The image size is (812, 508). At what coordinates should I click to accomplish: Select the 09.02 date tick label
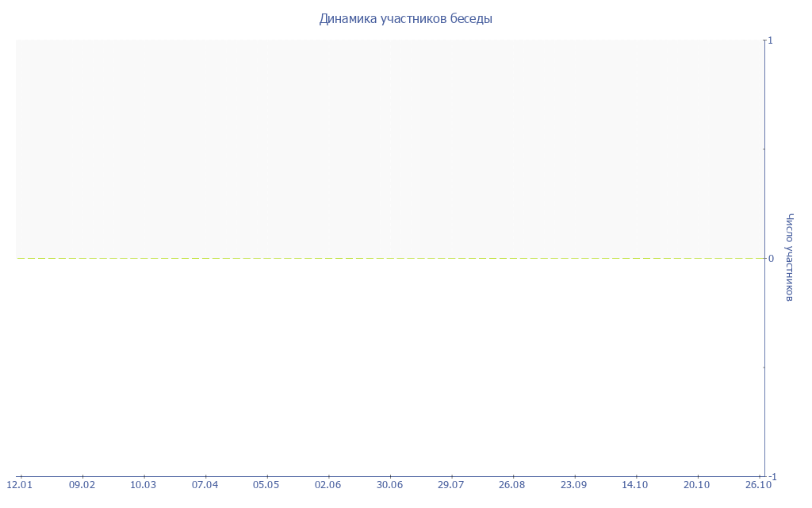82,485
